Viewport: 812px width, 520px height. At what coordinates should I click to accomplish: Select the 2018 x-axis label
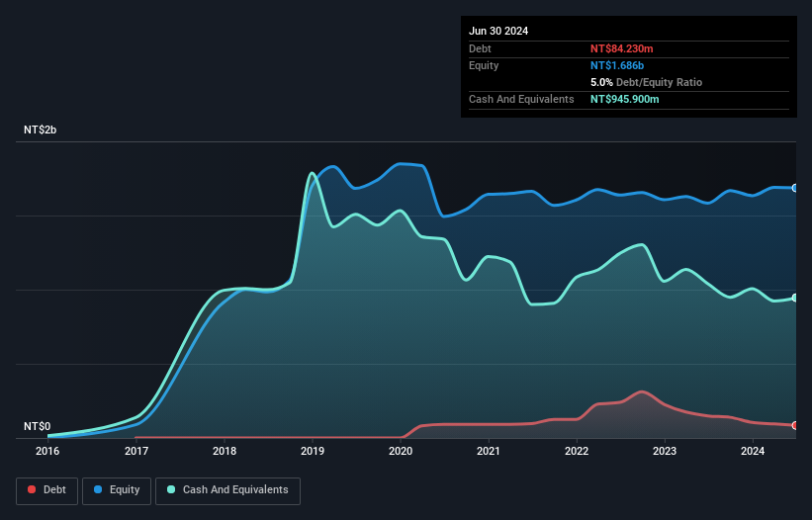(x=225, y=451)
